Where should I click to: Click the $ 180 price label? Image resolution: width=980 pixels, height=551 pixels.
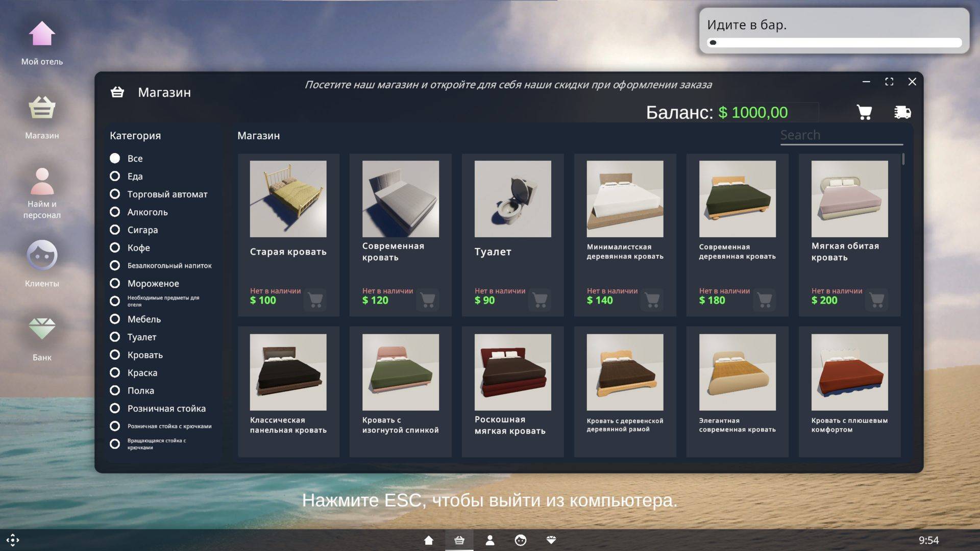[712, 300]
